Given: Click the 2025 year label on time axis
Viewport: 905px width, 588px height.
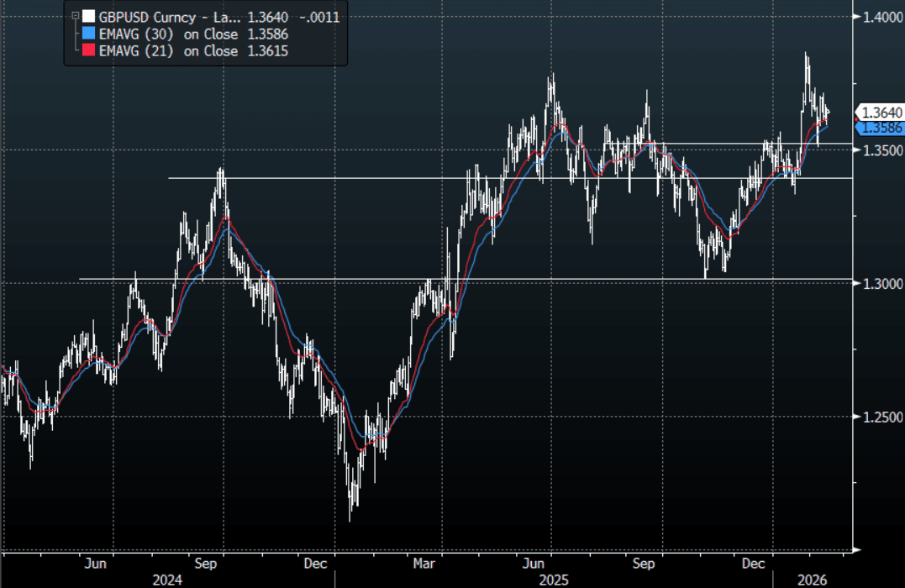Looking at the screenshot, I should tap(553, 580).
